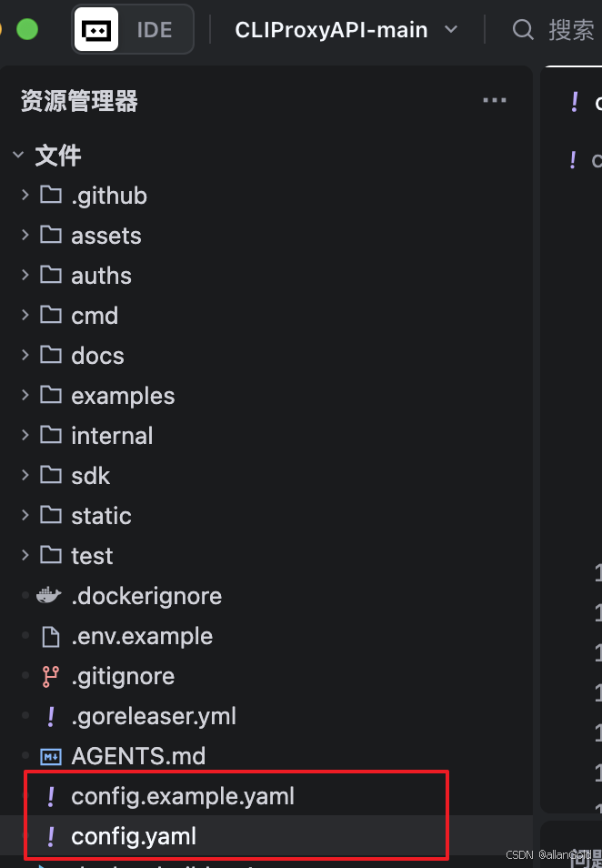Screen dimensions: 602x868
Task: Click the Docker whale icon of .dockerignore
Action: click(x=49, y=596)
